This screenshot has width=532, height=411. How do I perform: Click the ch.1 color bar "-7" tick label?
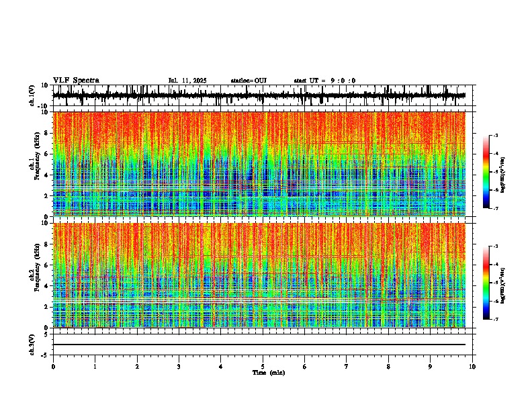(496, 208)
